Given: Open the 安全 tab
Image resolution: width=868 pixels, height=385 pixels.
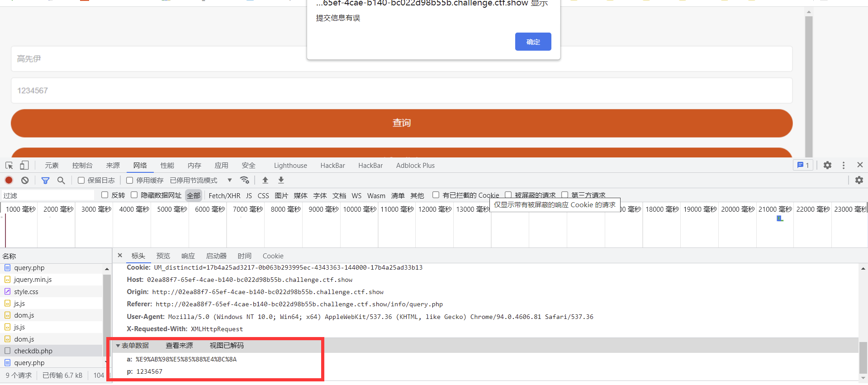Looking at the screenshot, I should 249,166.
